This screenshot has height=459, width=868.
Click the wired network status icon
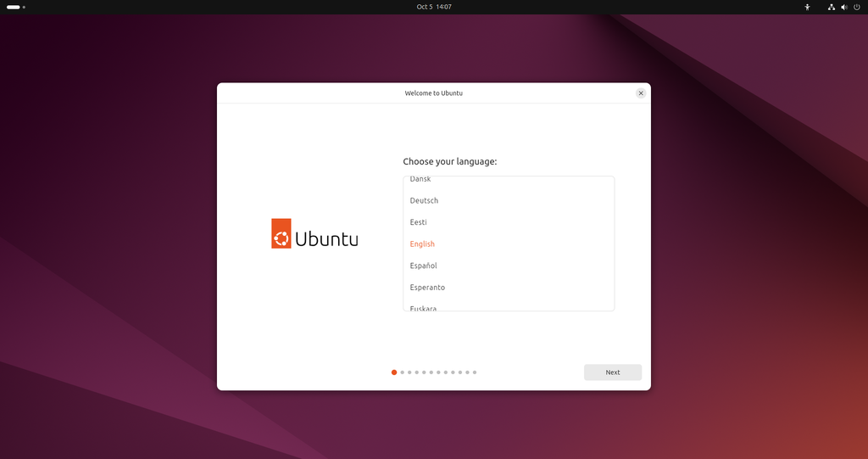(832, 7)
